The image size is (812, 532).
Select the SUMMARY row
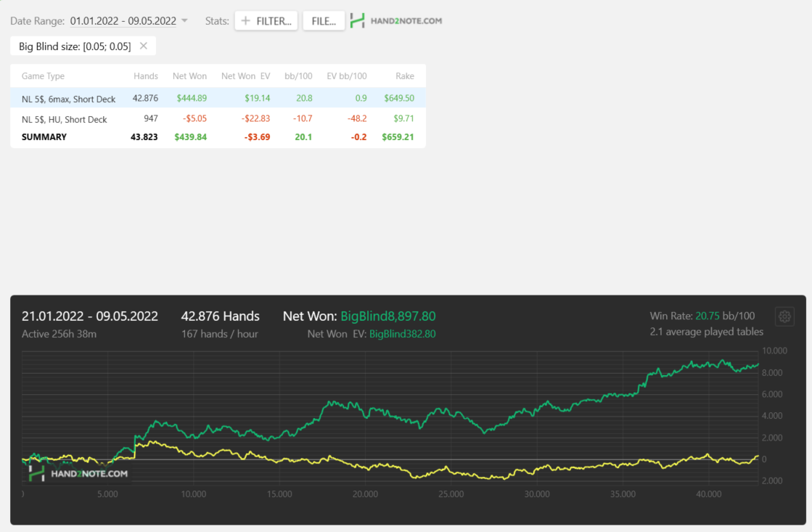click(x=218, y=136)
